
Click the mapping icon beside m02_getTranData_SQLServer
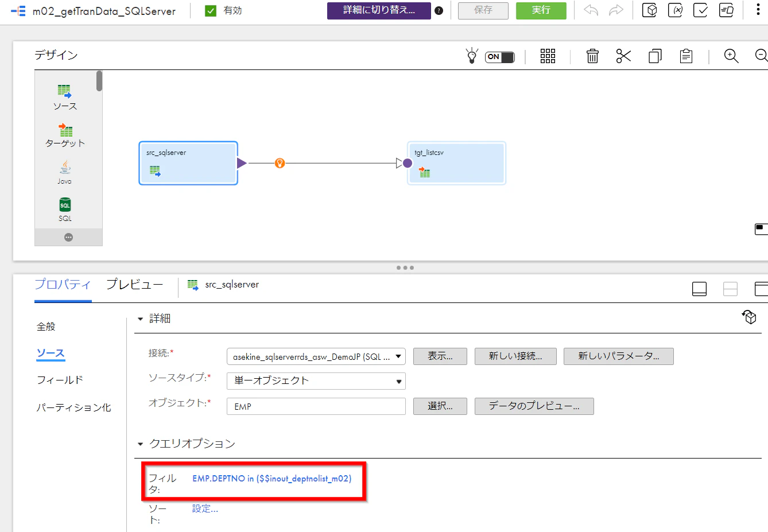coord(18,11)
